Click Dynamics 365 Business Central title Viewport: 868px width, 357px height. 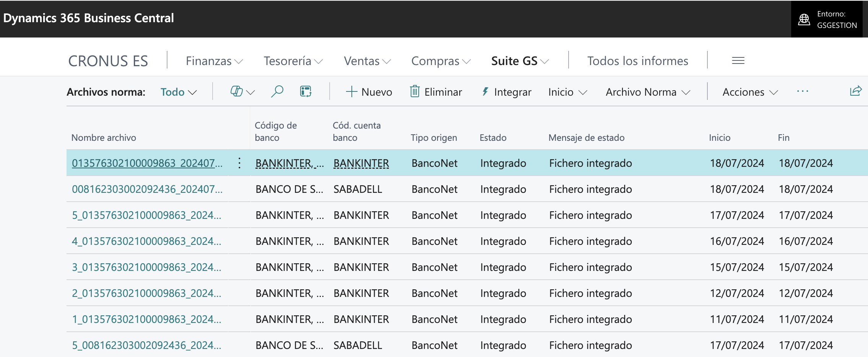(x=88, y=18)
